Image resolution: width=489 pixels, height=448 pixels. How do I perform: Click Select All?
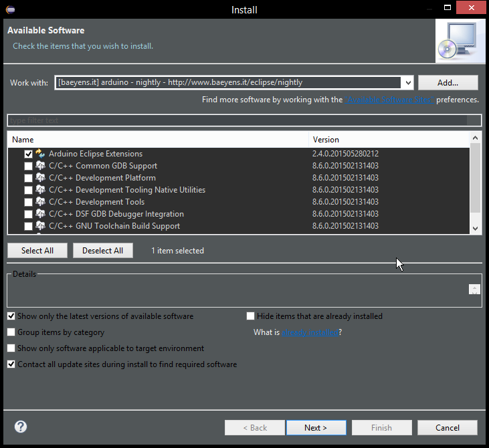point(37,250)
